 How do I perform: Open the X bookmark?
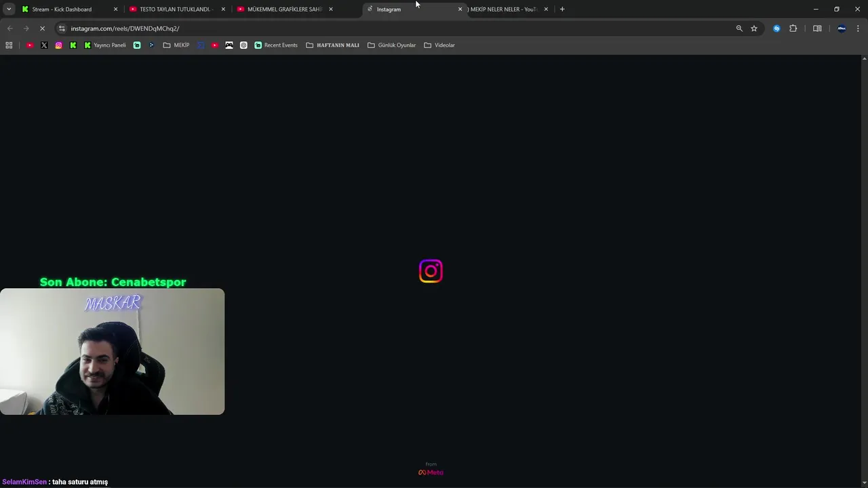pos(44,45)
